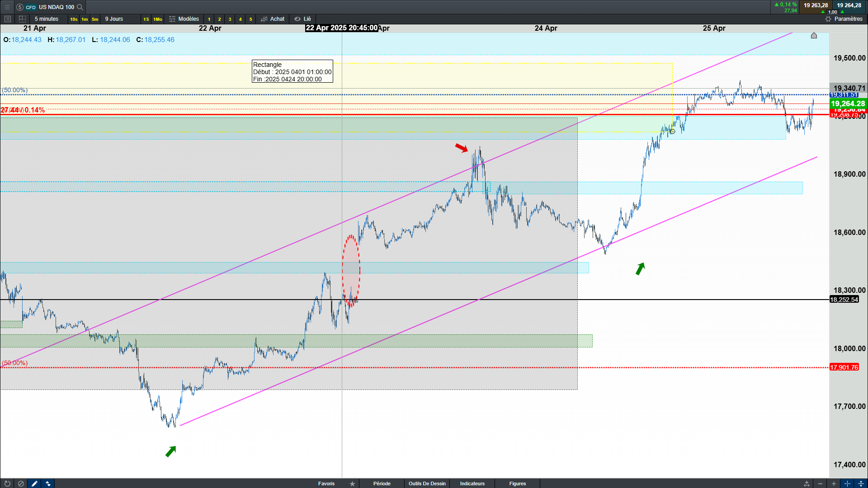The width and height of the screenshot is (868, 488).
Task: Click the 18,252.54 horizontal line label
Action: (x=844, y=300)
